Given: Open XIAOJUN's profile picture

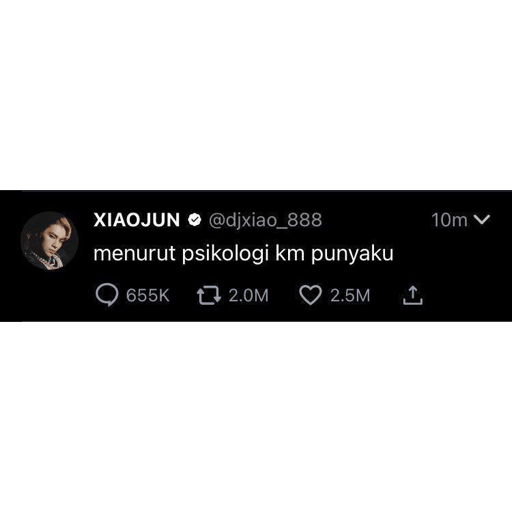Looking at the screenshot, I should [x=49, y=240].
